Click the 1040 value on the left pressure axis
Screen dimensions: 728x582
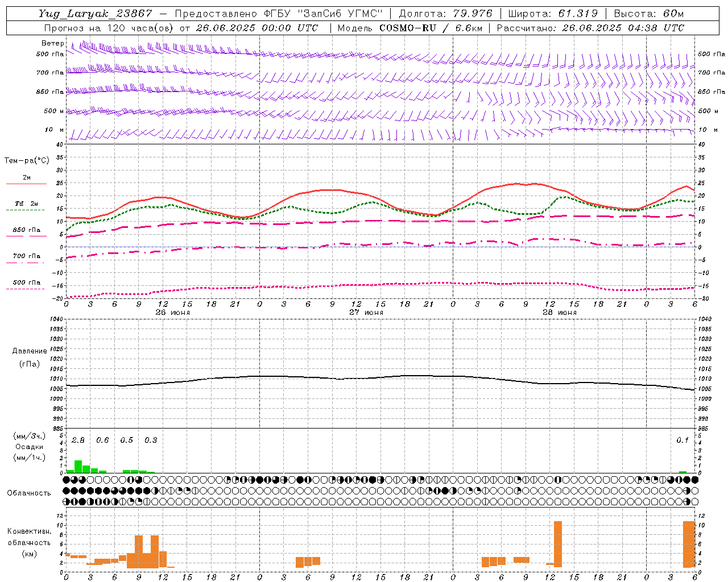point(56,319)
